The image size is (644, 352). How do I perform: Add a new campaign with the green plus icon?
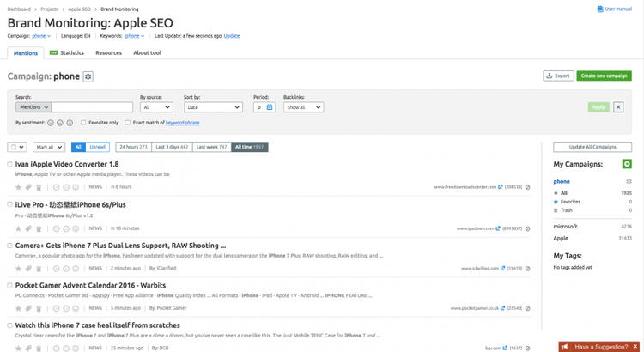tap(627, 164)
